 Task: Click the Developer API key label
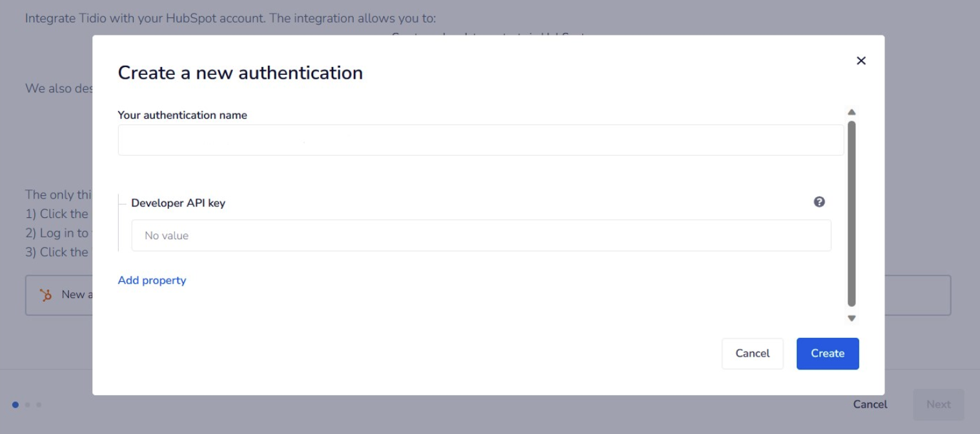point(178,202)
